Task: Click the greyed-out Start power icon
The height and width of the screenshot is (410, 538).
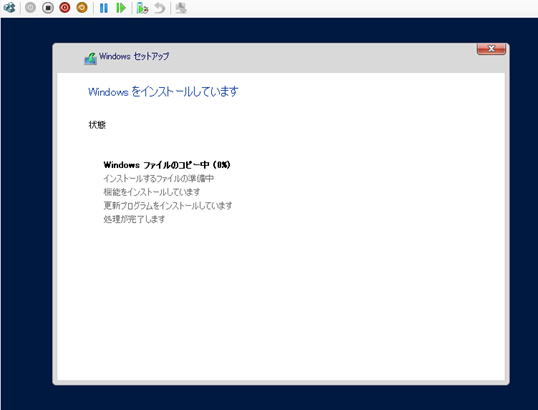Action: pos(31,8)
